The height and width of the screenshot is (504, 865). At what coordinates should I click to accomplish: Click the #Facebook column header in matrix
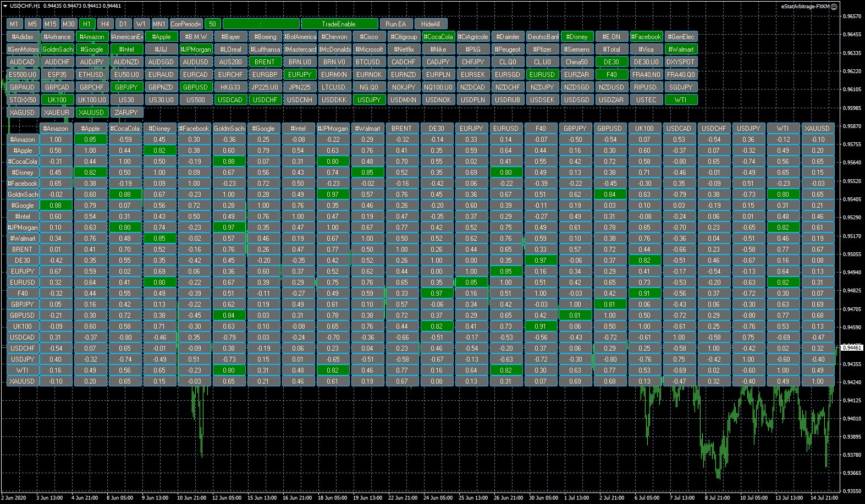195,129
